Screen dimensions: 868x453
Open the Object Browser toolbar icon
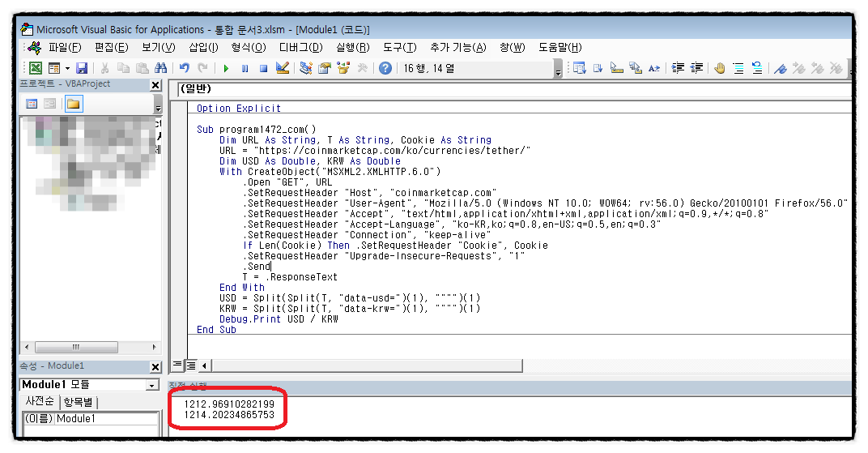[342, 69]
